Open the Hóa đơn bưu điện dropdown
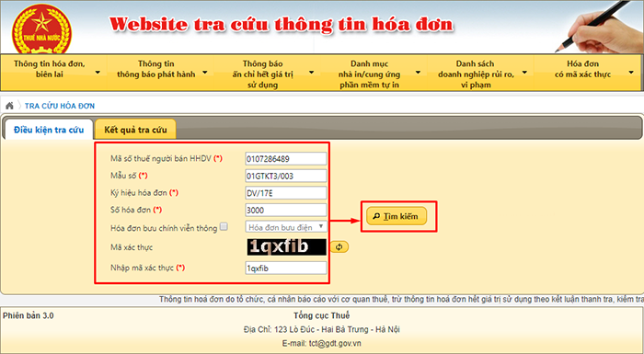Viewport: 644px width, 354px height. (x=286, y=227)
